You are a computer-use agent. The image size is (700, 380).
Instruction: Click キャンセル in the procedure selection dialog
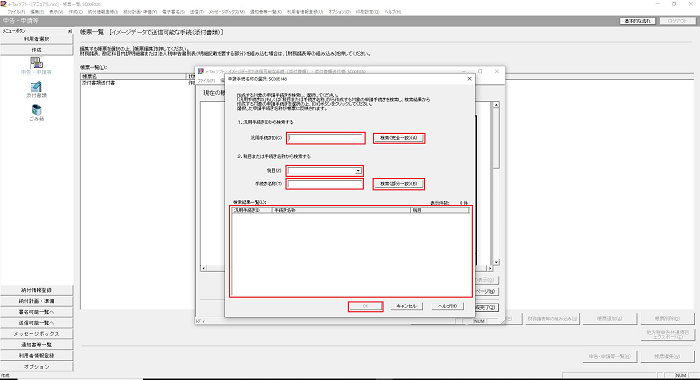click(x=406, y=306)
